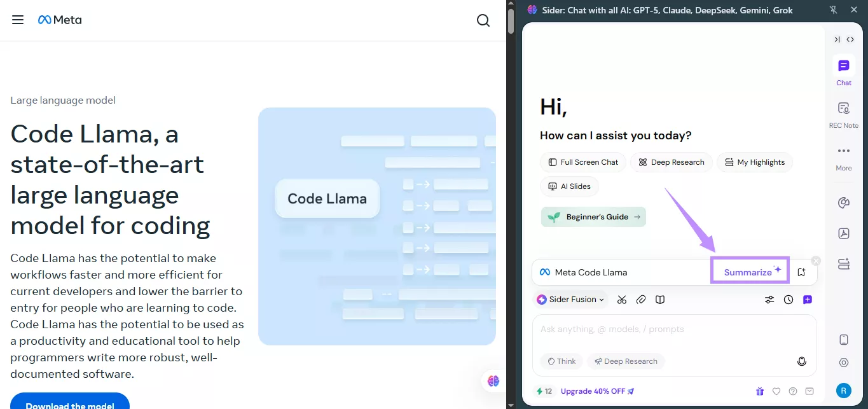Click the Ask anything input field

click(674, 329)
